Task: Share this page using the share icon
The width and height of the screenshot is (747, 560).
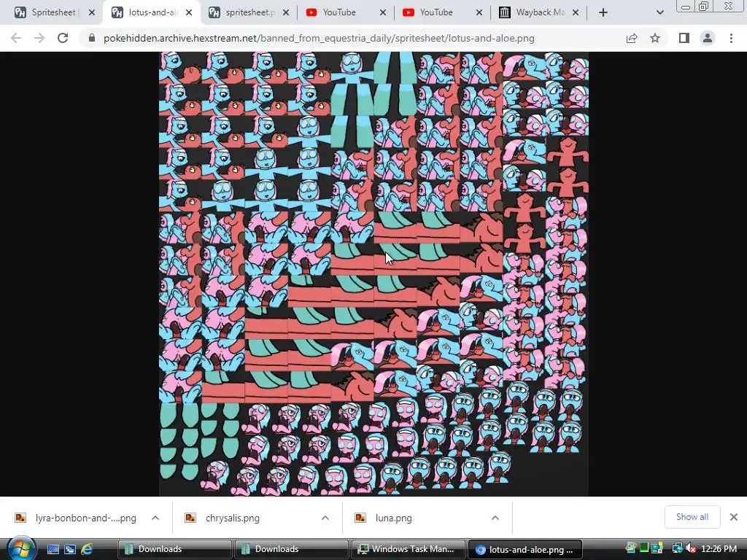Action: 632,38
